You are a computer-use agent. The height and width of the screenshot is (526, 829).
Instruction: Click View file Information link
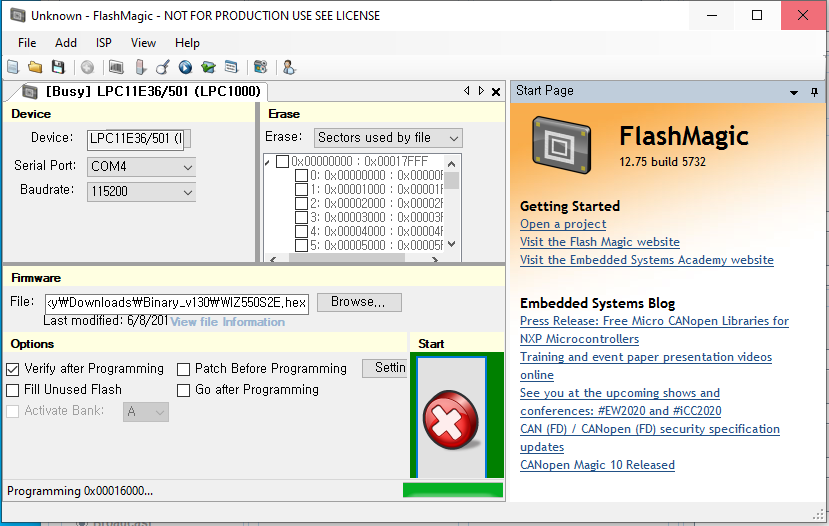227,322
